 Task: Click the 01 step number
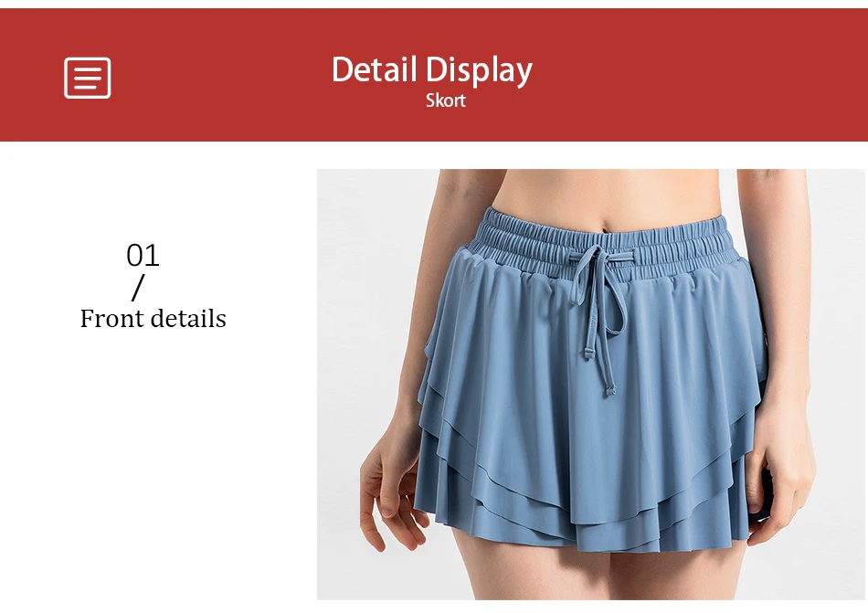pos(143,255)
